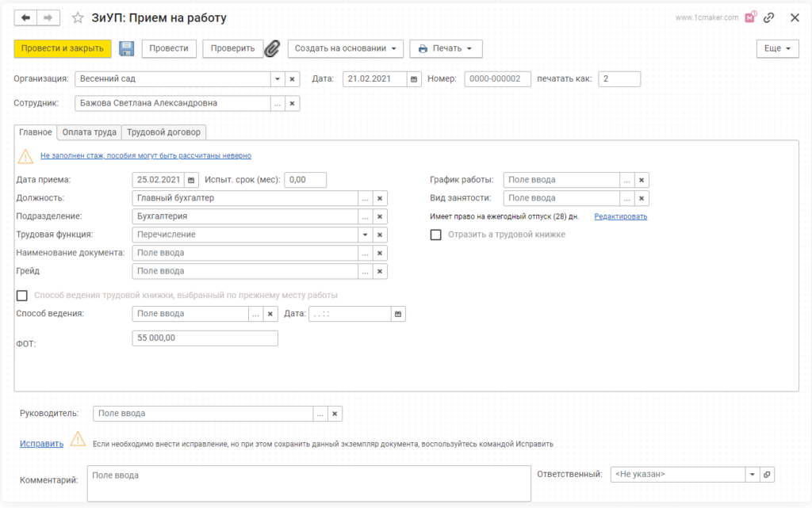Screen dimensions: 812x508
Task: Click the back navigation arrow
Action: tap(26, 17)
